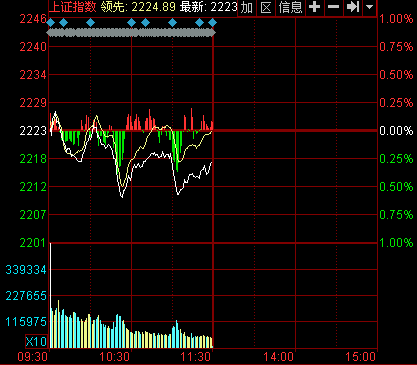Click the 2223 baseline price label

point(33,131)
